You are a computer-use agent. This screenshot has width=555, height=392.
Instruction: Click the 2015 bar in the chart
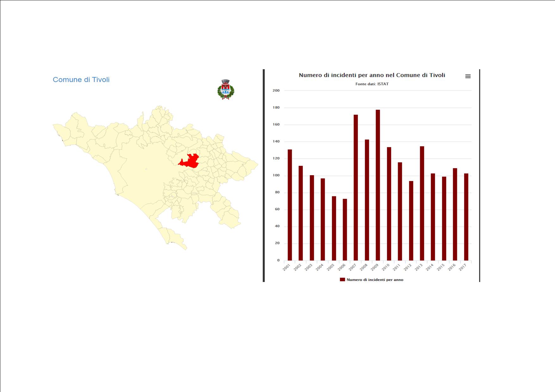pyautogui.click(x=444, y=218)
